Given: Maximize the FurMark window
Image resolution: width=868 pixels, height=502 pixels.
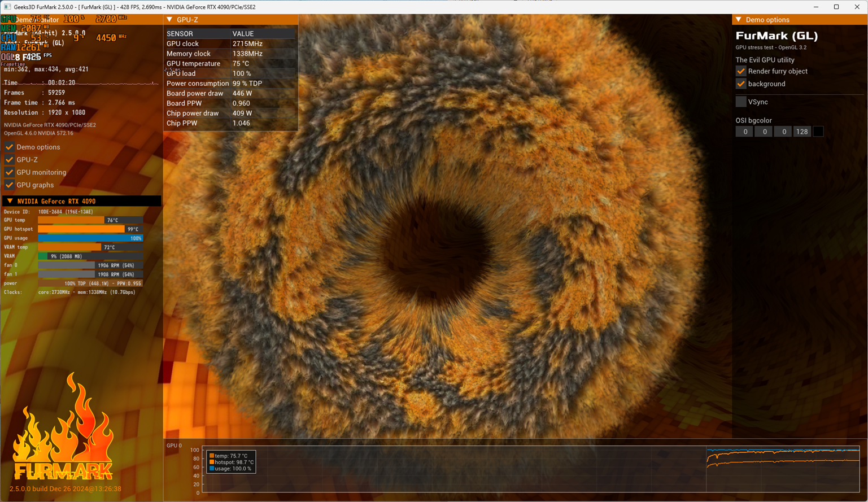Looking at the screenshot, I should click(836, 7).
